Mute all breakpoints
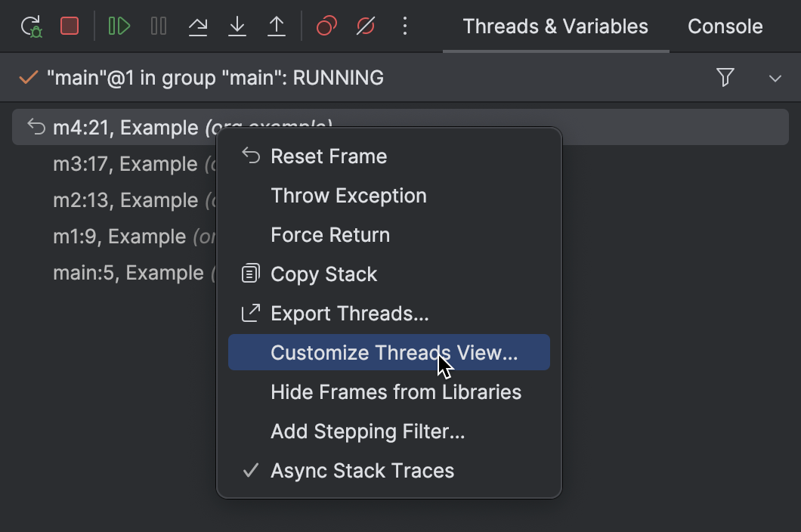Screen dimensions: 801x532 coord(366,26)
